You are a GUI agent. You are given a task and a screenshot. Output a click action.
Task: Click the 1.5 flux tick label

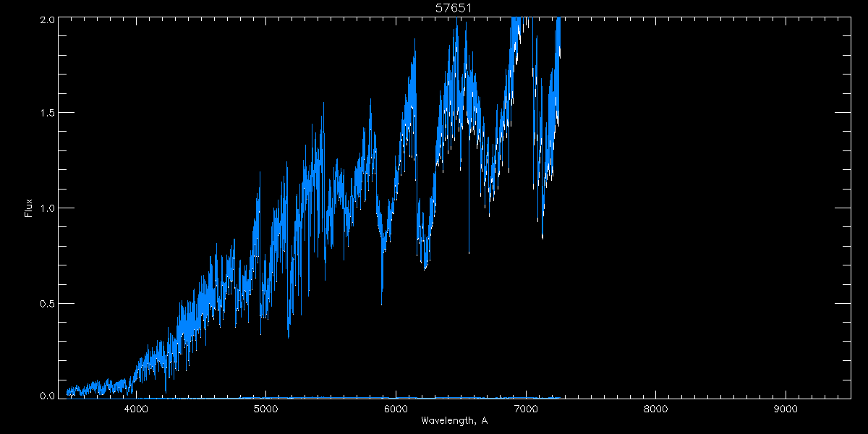[46, 113]
